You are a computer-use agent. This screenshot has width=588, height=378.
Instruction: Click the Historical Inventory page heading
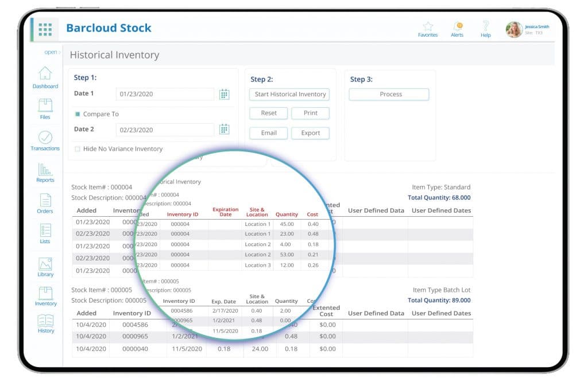click(114, 54)
